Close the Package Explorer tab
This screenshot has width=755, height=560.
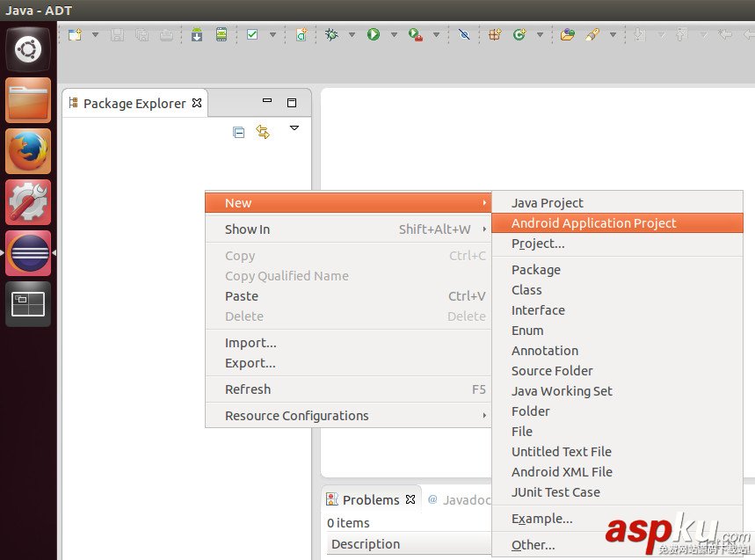(197, 103)
